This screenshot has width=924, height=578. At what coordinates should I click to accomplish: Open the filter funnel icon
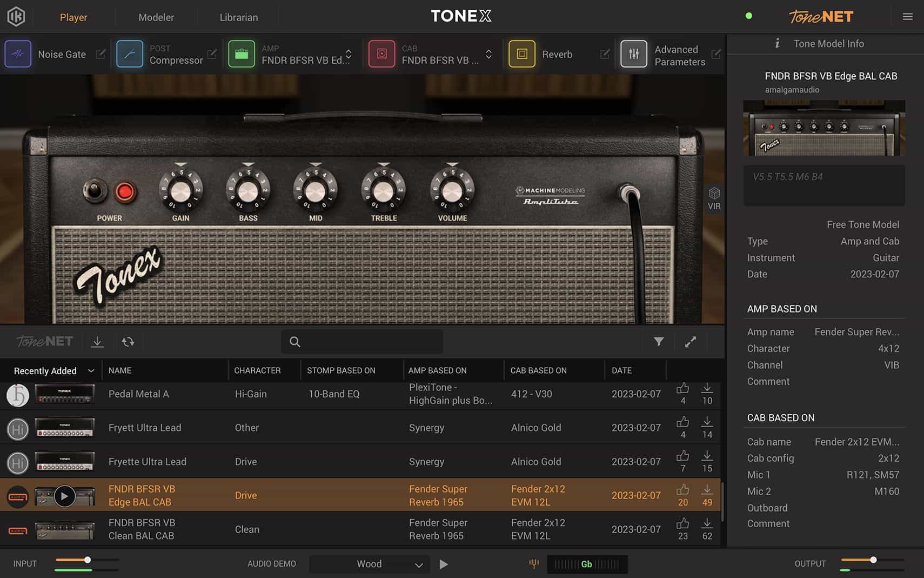click(x=659, y=342)
